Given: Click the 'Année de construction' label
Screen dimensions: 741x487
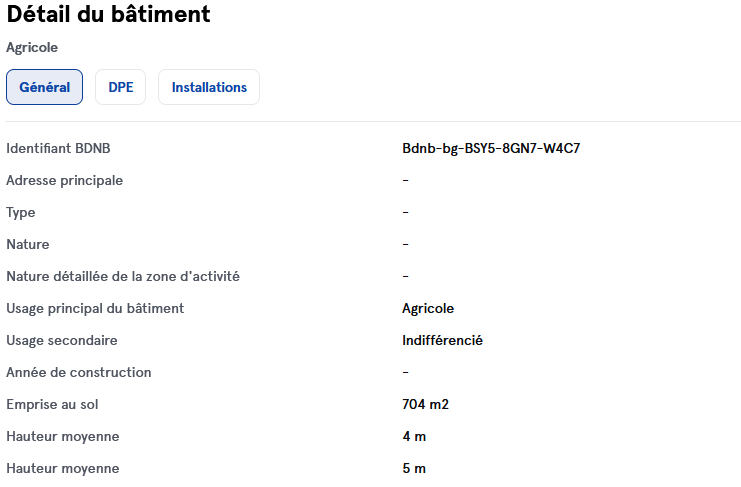Looking at the screenshot, I should (x=79, y=373).
